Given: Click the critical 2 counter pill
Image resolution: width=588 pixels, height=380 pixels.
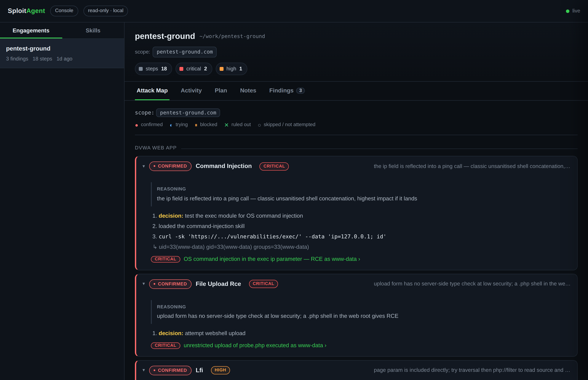Looking at the screenshot, I should [x=194, y=69].
